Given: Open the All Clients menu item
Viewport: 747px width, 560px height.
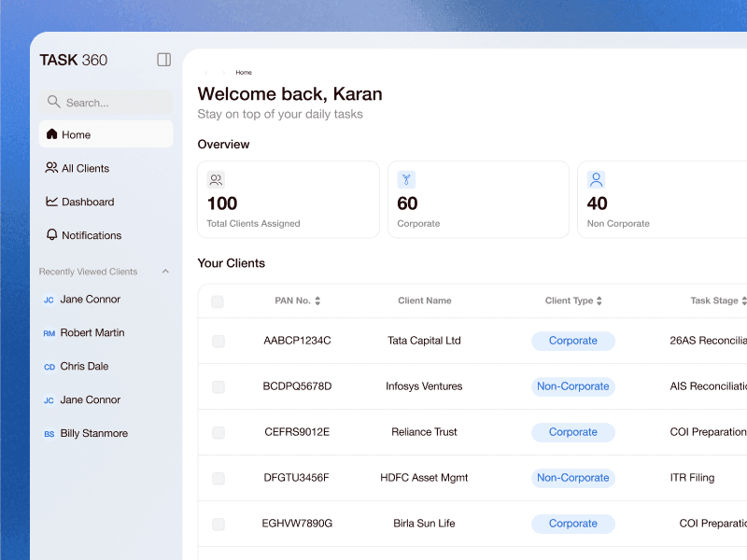Looking at the screenshot, I should pos(106,168).
